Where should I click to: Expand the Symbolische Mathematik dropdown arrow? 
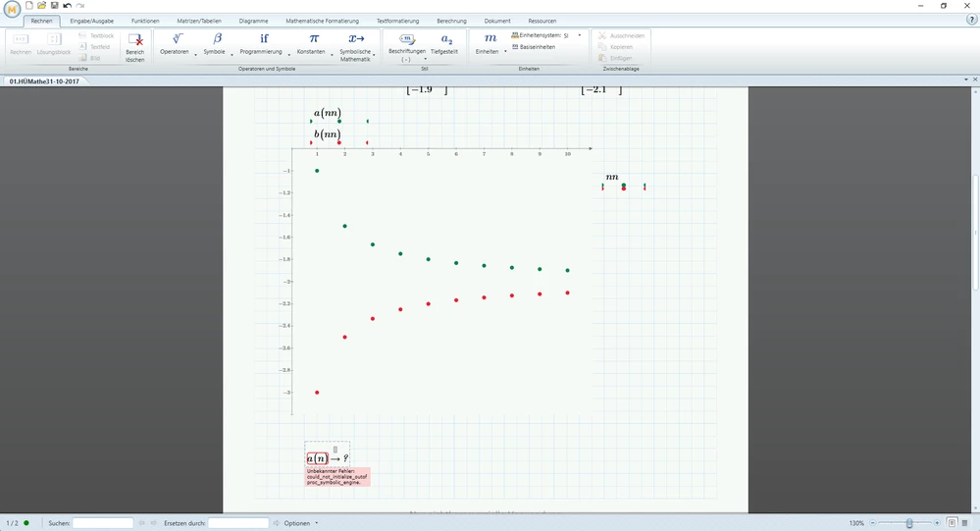click(375, 55)
